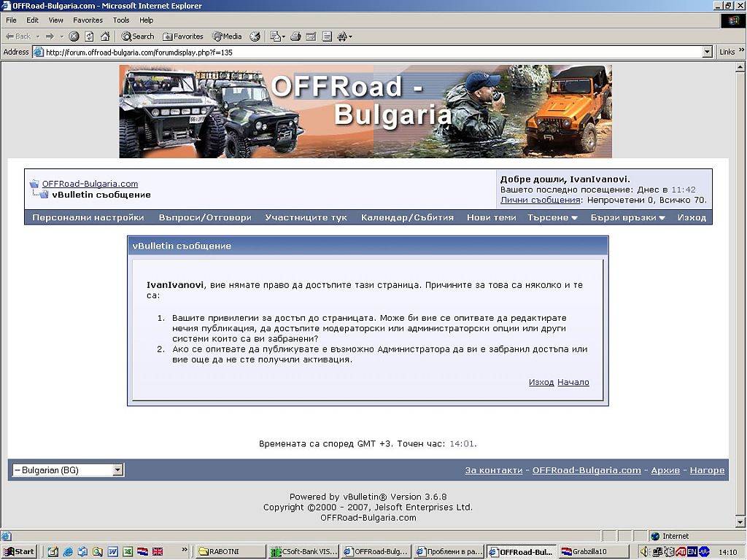The width and height of the screenshot is (747, 560).
Task: Open Лични съобщения private messages link
Action: tap(541, 200)
